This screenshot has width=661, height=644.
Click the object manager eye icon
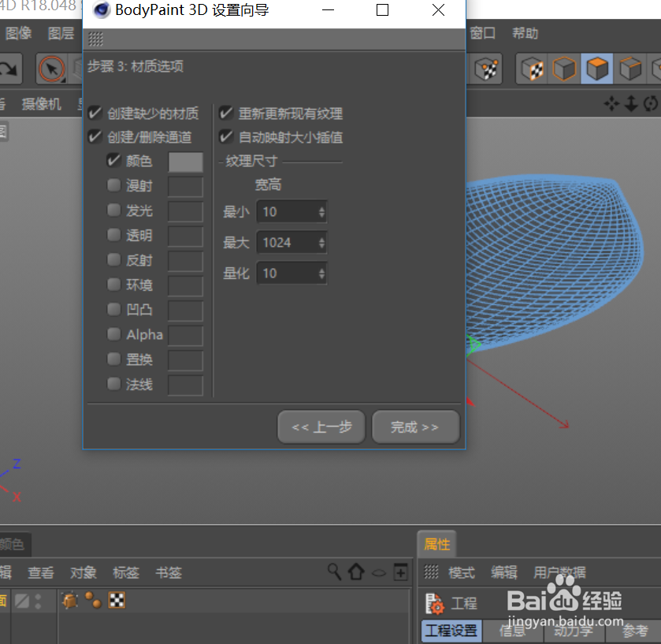(x=378, y=573)
